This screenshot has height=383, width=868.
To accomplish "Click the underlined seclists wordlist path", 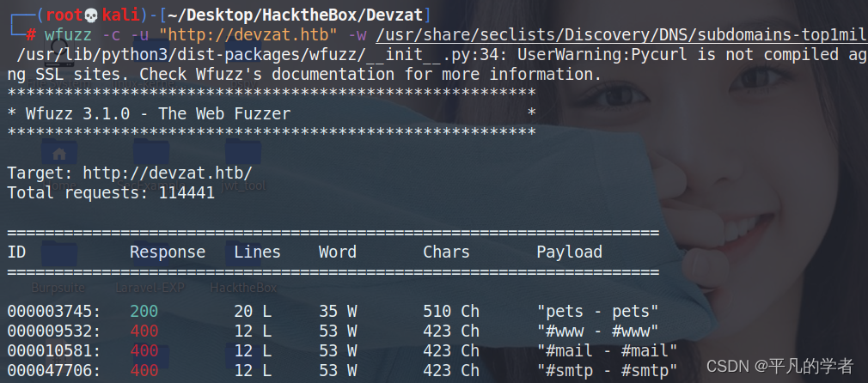I will (621, 35).
